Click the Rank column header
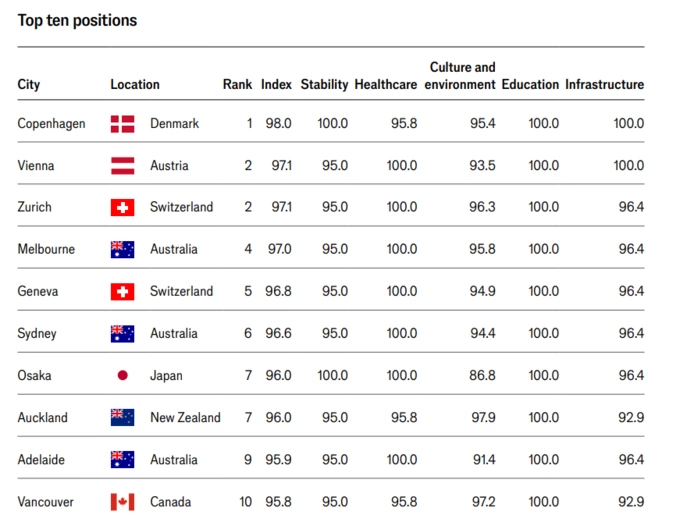The width and height of the screenshot is (680, 522). tap(237, 84)
